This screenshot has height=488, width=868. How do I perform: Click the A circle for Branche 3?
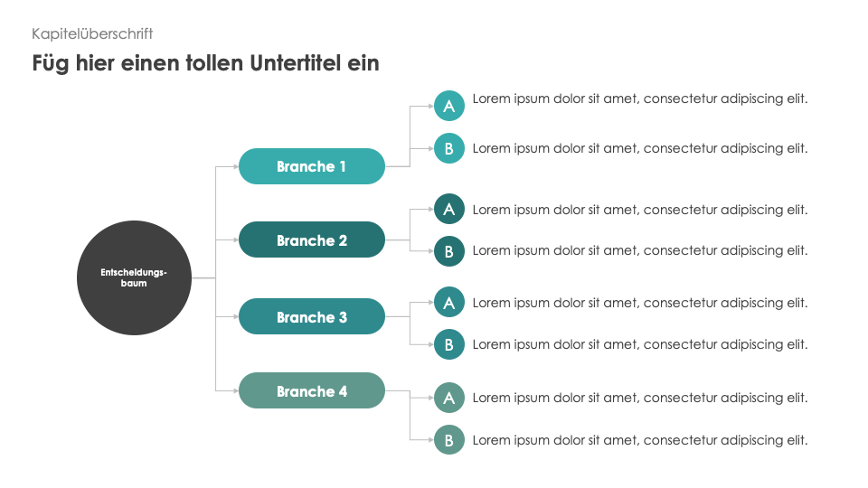pyautogui.click(x=449, y=302)
